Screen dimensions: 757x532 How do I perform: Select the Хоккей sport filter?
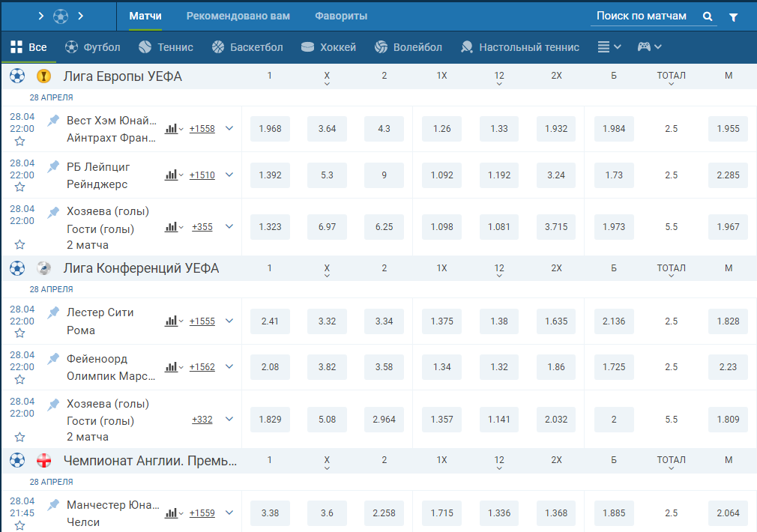(328, 46)
